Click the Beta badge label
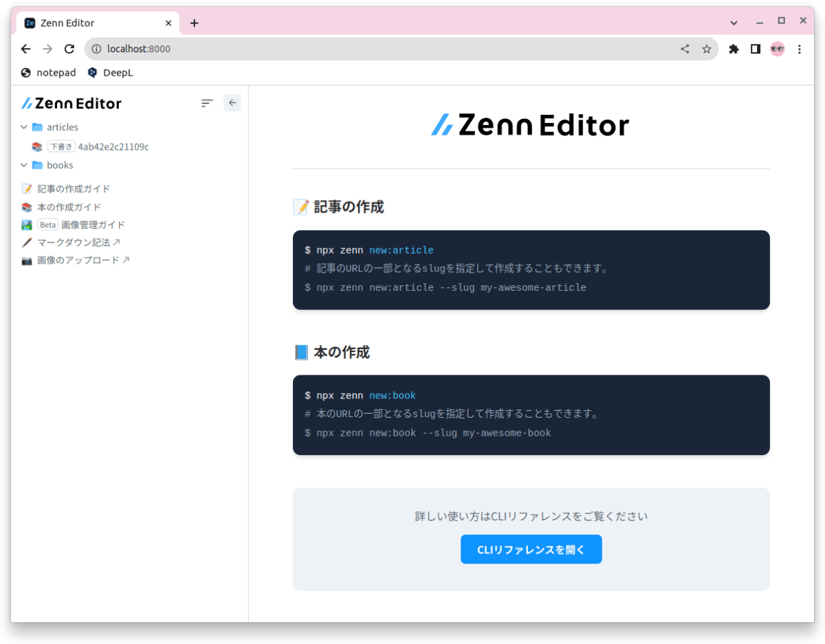825x644 pixels. 48,225
